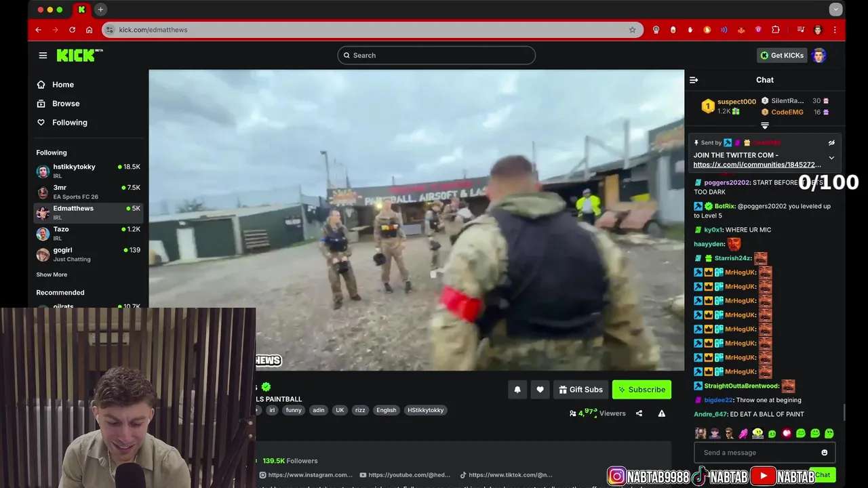Click the Kick logo
868x488 pixels.
[x=79, y=56]
